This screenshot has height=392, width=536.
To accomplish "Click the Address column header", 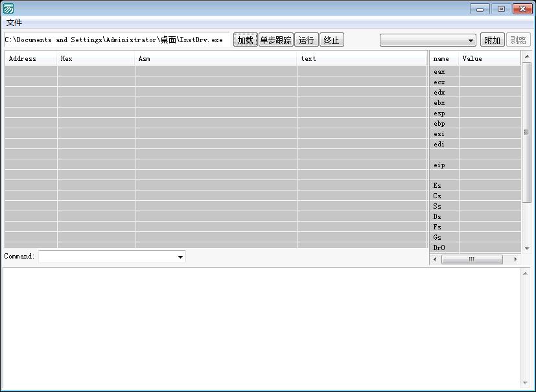I will [x=30, y=58].
